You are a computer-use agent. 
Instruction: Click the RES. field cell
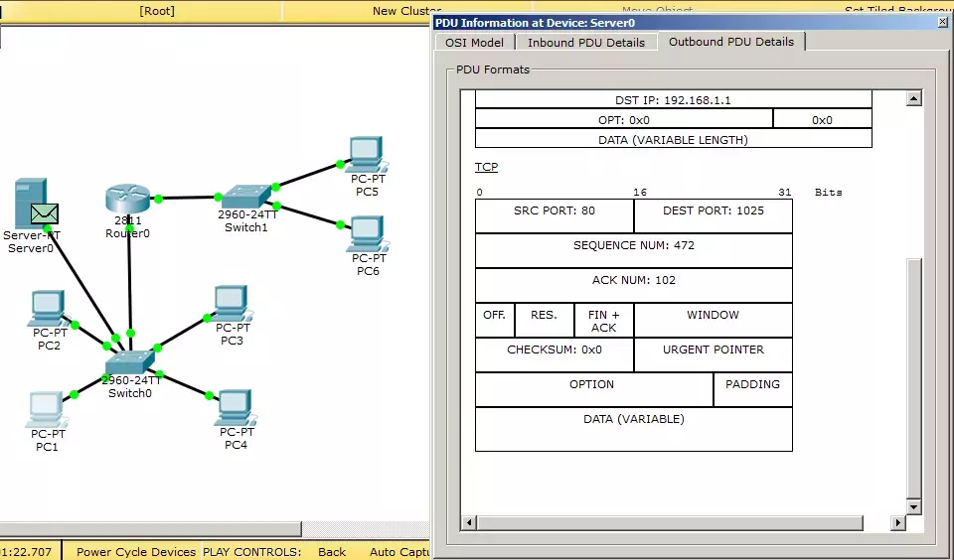544,321
